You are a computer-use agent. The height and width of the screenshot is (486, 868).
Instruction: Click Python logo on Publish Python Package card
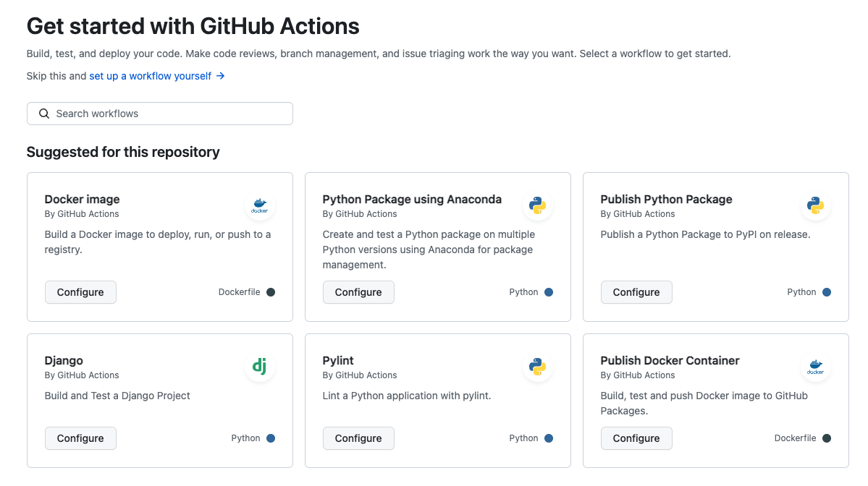(815, 206)
